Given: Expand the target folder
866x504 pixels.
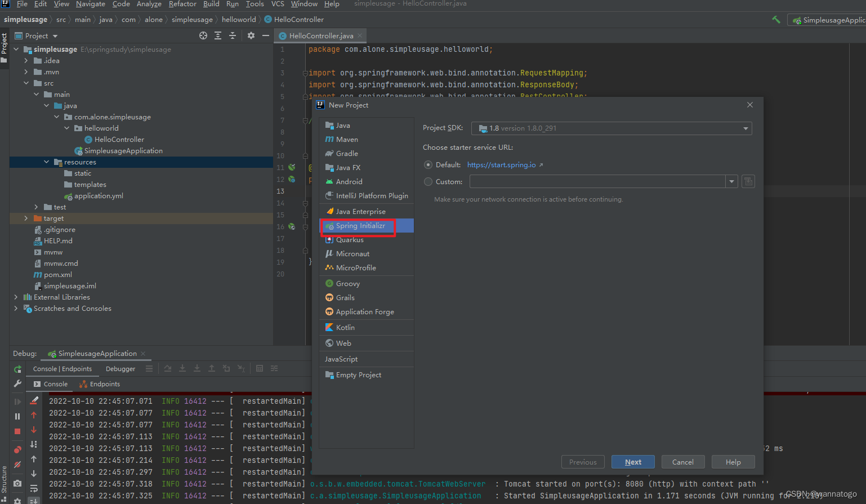Looking at the screenshot, I should coord(26,218).
